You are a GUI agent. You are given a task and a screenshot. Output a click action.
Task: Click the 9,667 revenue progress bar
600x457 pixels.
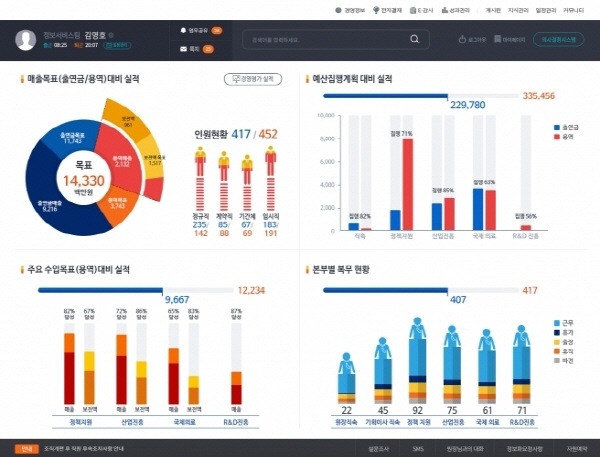click(x=136, y=290)
